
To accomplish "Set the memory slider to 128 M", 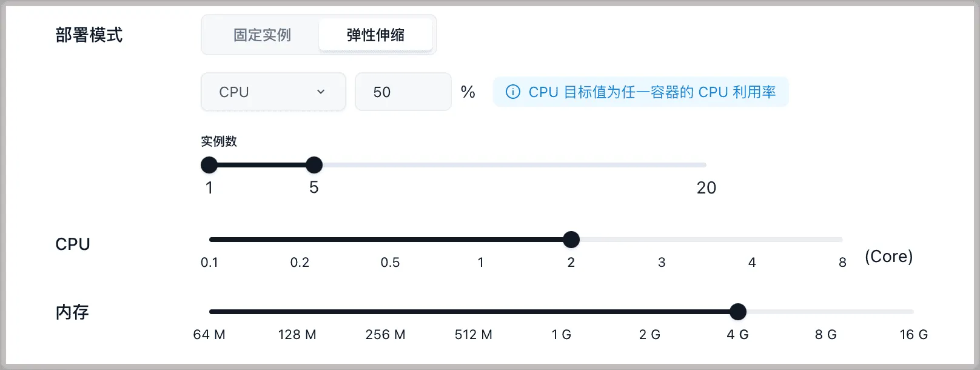I will 297,312.
